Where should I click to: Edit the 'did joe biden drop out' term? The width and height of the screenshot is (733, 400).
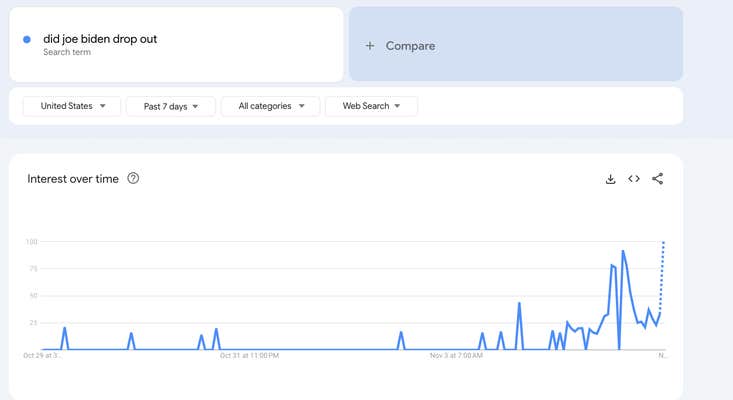pos(100,39)
